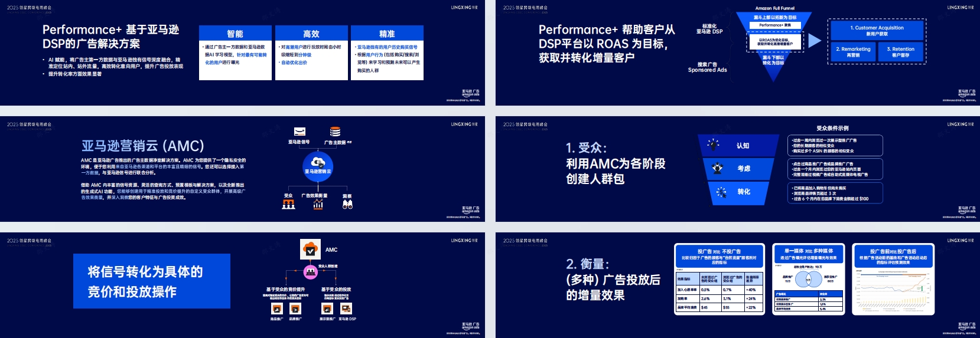Click the bar chart icon under 广告效果衡量
The width and height of the screenshot is (980, 338).
(x=318, y=204)
